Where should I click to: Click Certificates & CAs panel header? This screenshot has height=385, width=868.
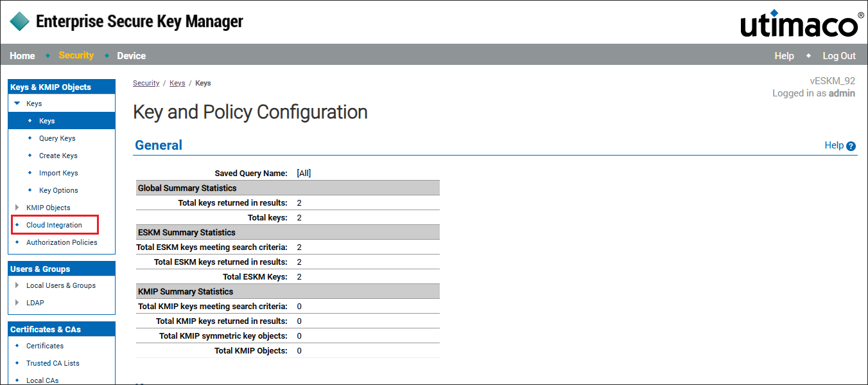click(62, 329)
